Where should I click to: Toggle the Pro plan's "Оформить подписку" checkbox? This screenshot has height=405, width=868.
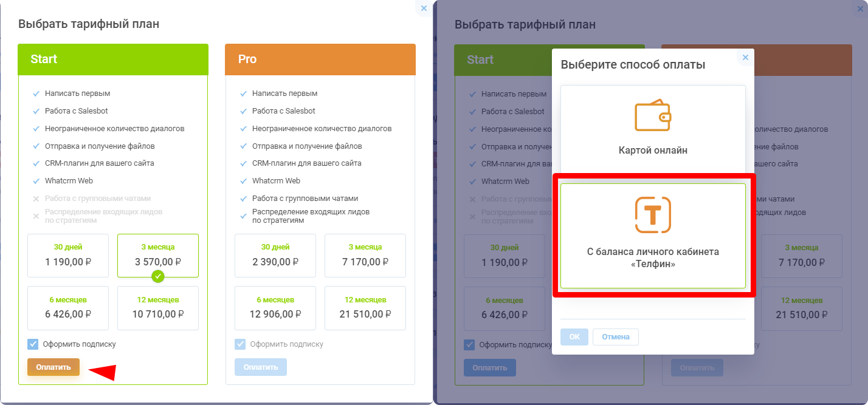[240, 344]
